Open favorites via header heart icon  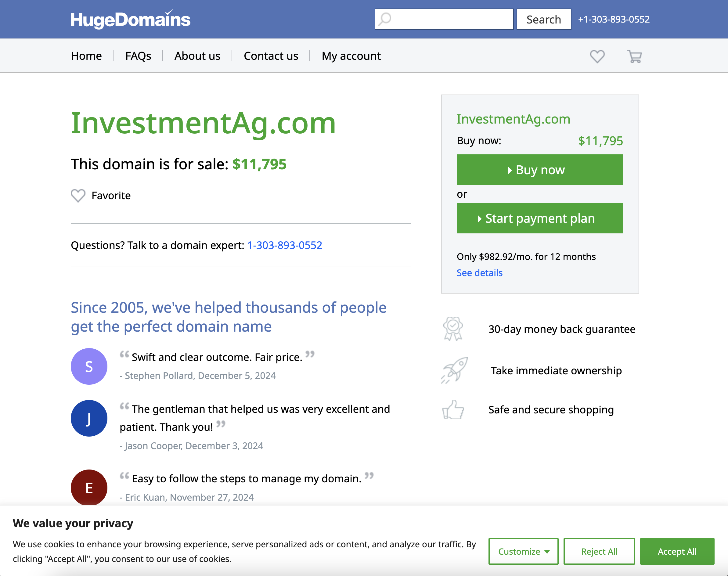click(597, 56)
